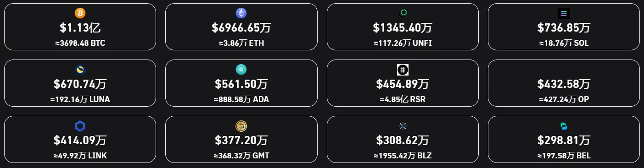
Task: Click the ≈18.76万 SOL text
Action: point(564,43)
